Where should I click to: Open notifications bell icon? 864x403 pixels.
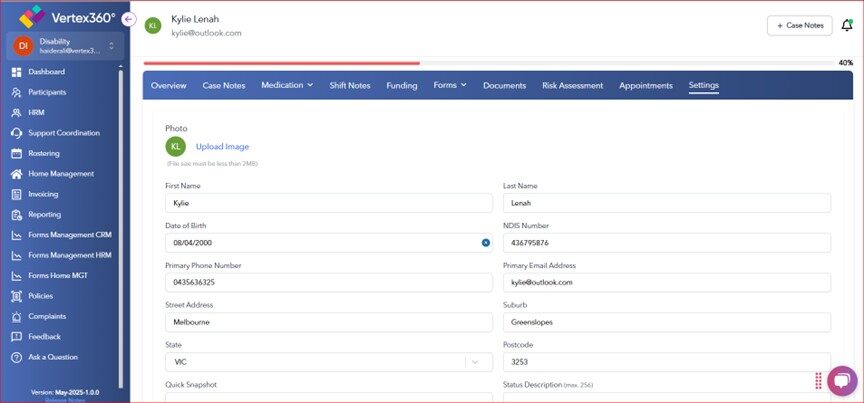pos(847,25)
